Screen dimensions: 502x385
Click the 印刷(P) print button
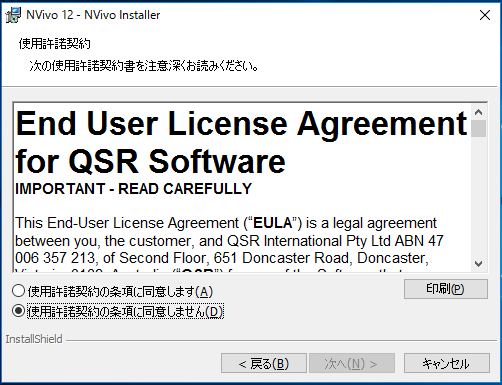(x=446, y=289)
